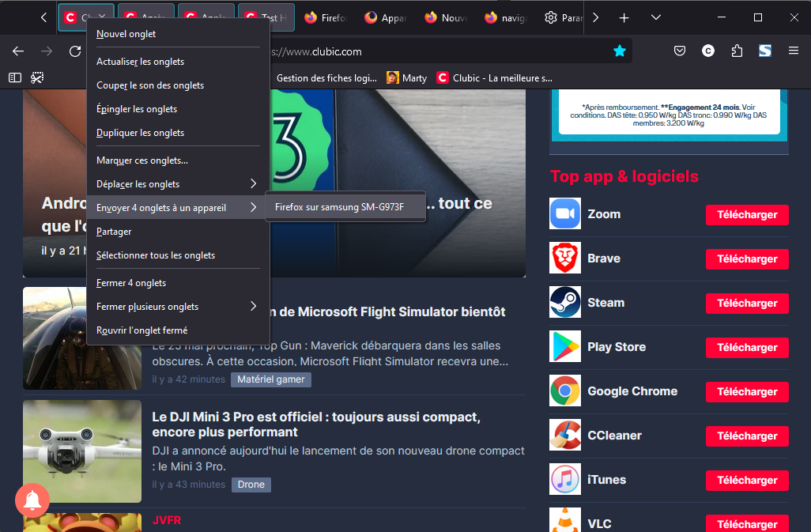Switch to the 'Nouve' tab
Viewport: 811px width, 532px height.
445,17
